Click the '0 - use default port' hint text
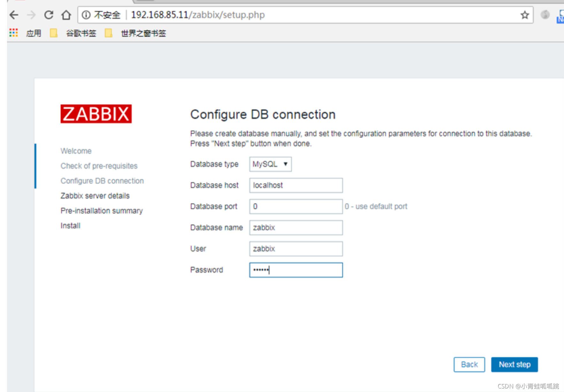The width and height of the screenshot is (564, 392). coord(376,207)
